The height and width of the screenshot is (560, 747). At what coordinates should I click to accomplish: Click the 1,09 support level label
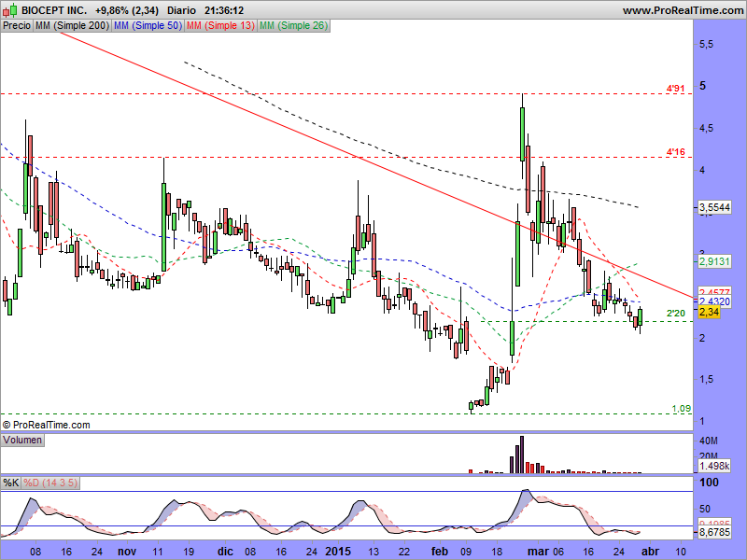coord(682,409)
